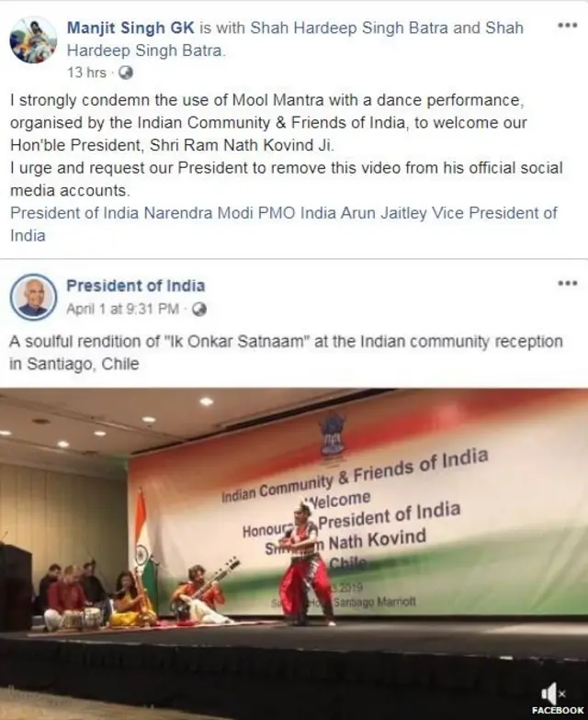Screen dimensions: 588x720
Task: Click the Facebook watermark on video
Action: coord(558,711)
